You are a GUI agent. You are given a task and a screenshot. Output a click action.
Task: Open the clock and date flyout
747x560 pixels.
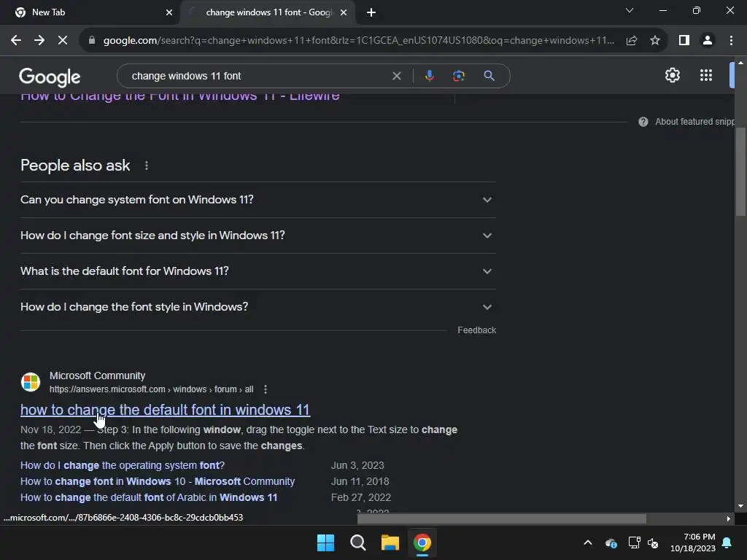693,542
